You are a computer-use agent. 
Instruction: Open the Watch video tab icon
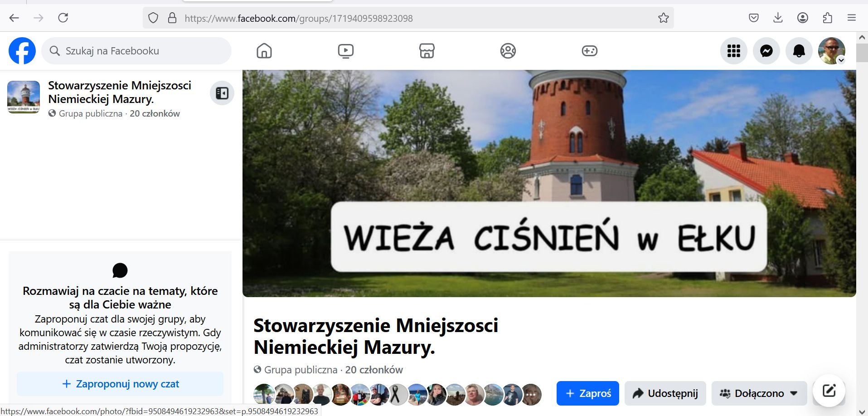(x=345, y=51)
